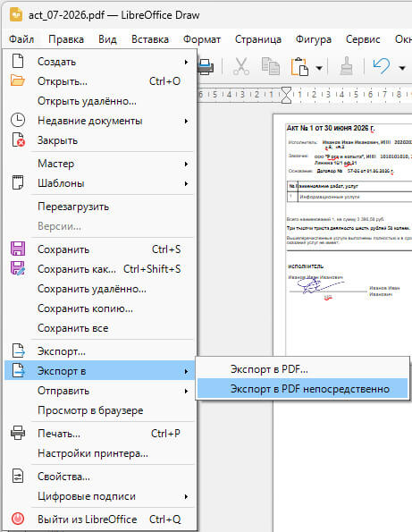Click the export icon beside Экспорт в

pos(18,370)
